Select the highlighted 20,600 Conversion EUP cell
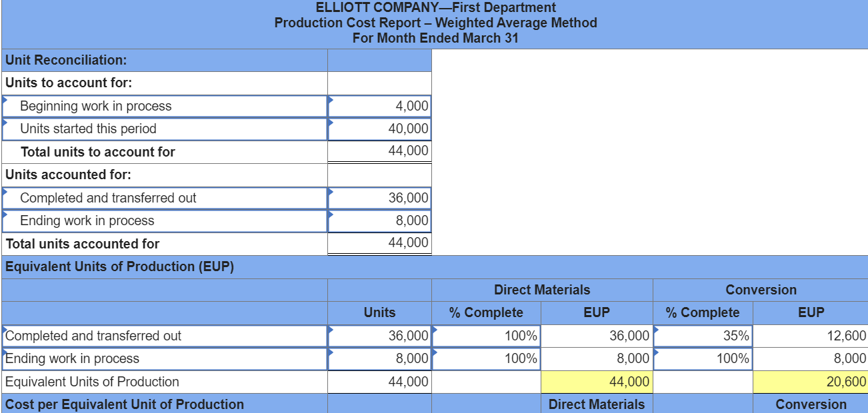Screen dimensions: 868x413 [x=810, y=381]
